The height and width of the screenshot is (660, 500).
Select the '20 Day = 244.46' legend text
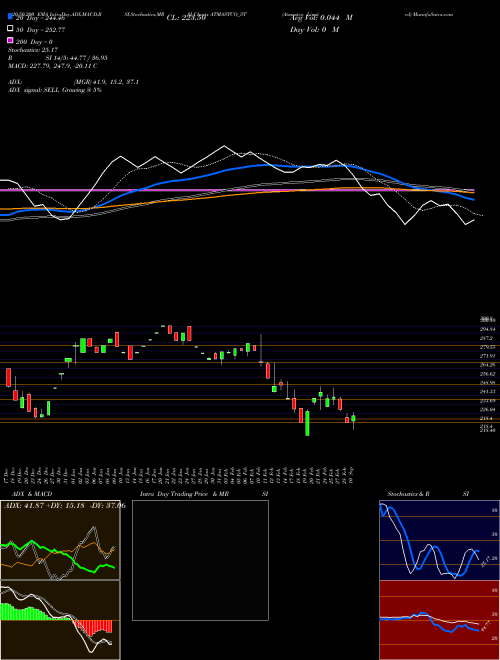click(40, 18)
